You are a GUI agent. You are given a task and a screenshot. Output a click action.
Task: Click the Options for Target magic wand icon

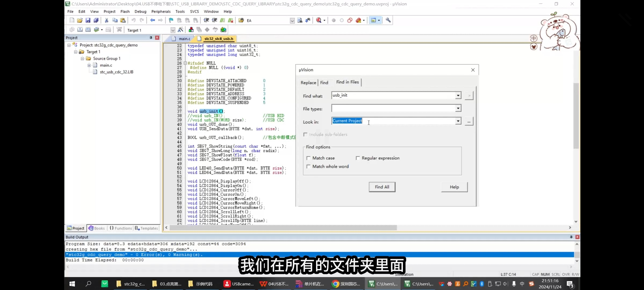tap(181, 30)
